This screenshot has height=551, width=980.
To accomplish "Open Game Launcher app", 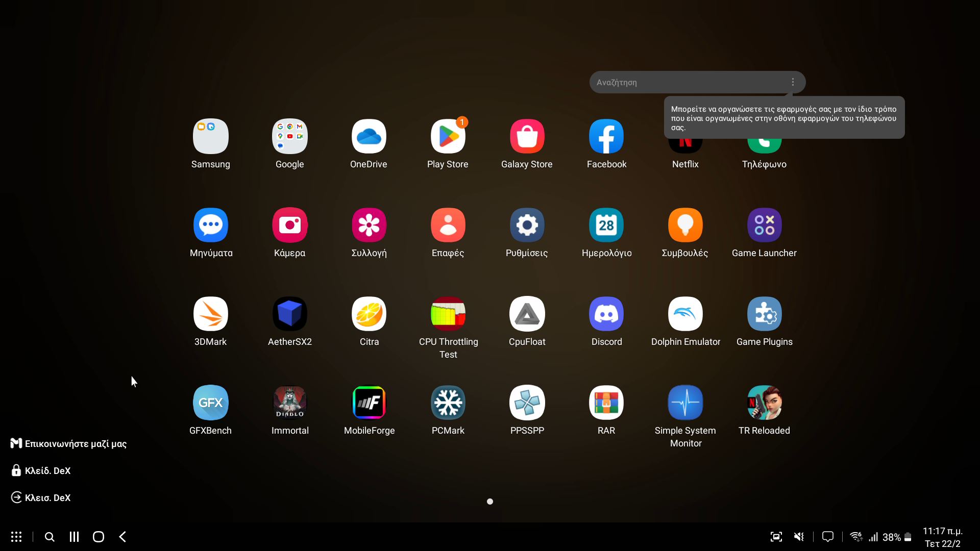I will pos(764,225).
